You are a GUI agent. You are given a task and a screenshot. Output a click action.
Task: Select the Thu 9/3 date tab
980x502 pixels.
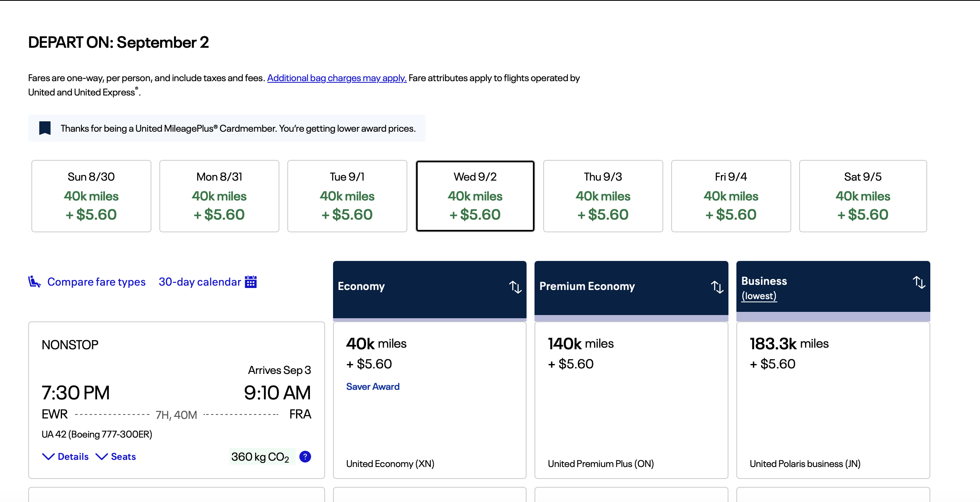(603, 196)
